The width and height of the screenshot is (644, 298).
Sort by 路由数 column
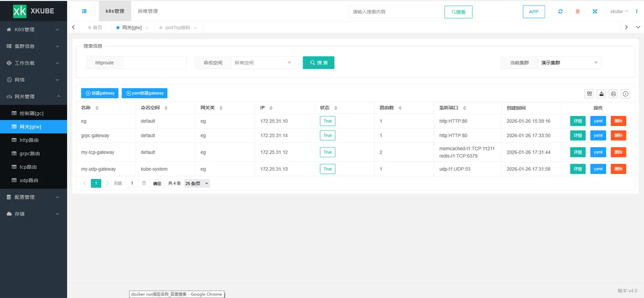(x=400, y=108)
